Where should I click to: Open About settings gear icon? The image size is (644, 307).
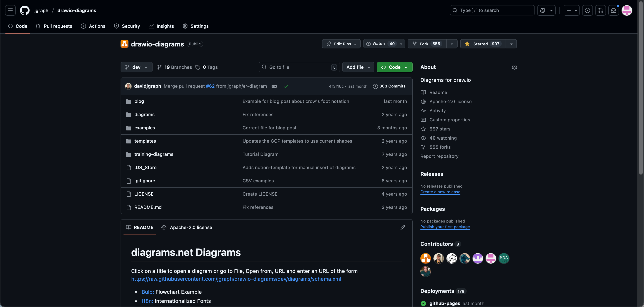point(514,67)
